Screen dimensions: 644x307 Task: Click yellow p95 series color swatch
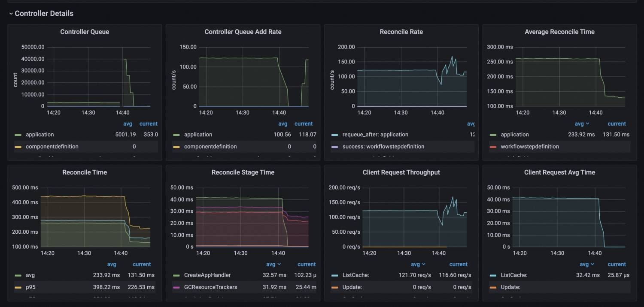[x=18, y=287]
